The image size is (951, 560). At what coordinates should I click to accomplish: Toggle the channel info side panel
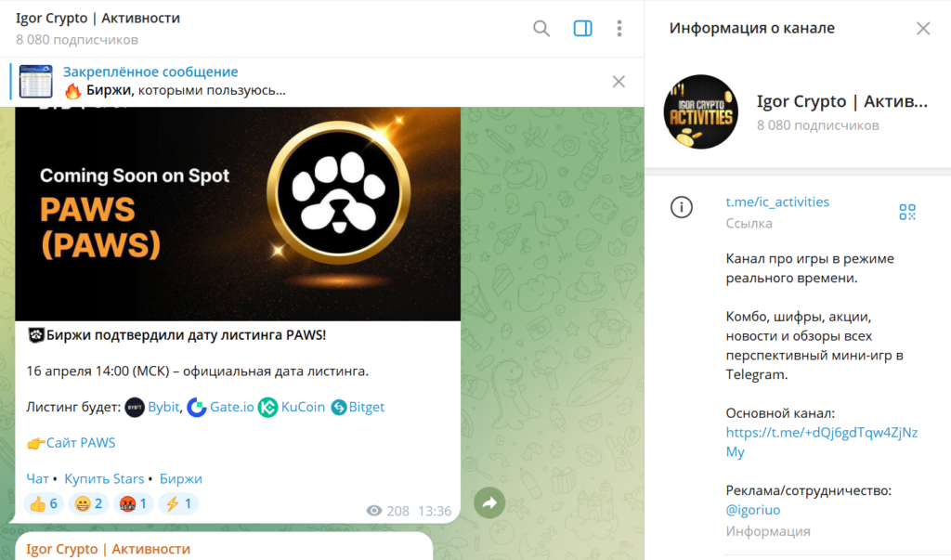coord(582,29)
